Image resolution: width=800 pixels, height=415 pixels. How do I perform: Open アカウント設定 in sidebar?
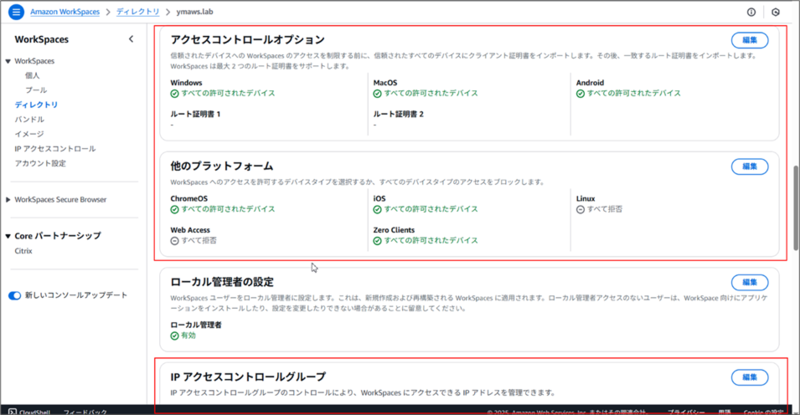(x=40, y=163)
